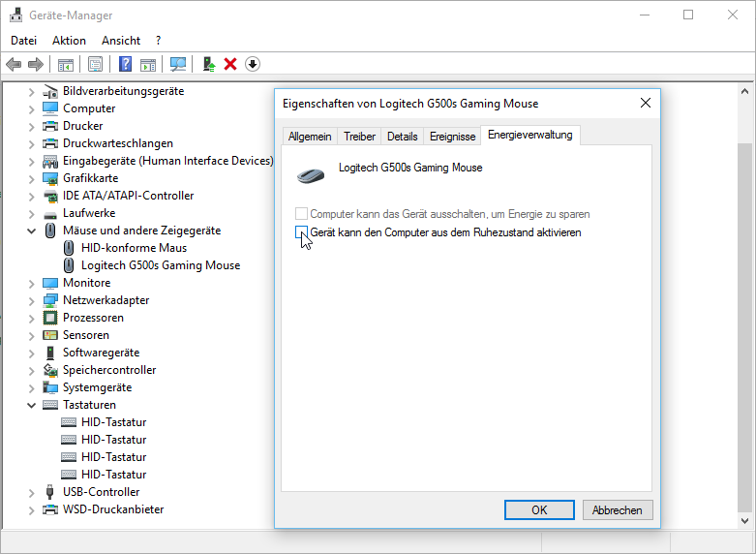
Task: Open the Aktion menu
Action: 69,41
